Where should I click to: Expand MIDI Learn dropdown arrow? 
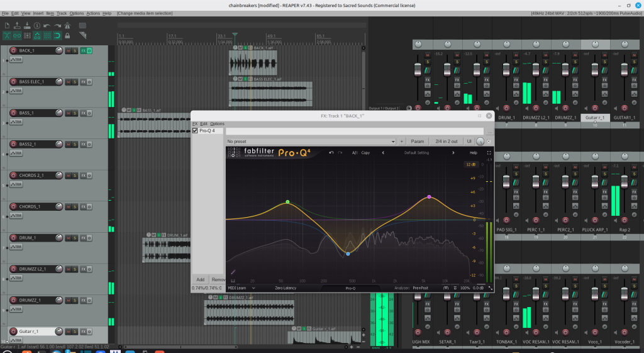click(253, 288)
